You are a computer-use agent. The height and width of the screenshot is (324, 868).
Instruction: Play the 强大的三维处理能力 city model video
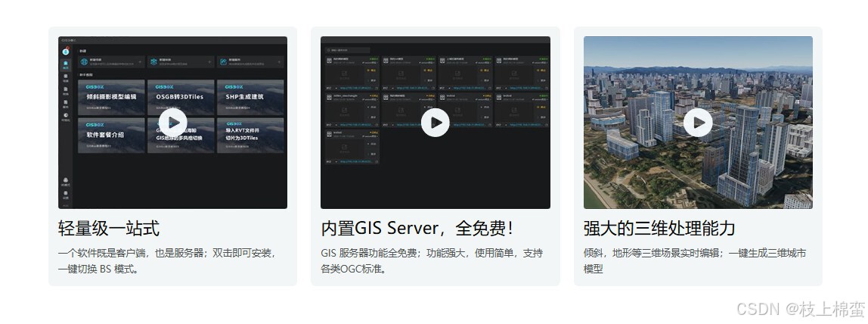click(698, 123)
